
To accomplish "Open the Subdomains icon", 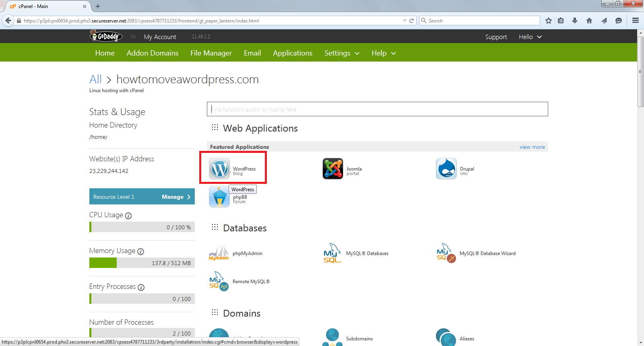I will (332, 337).
